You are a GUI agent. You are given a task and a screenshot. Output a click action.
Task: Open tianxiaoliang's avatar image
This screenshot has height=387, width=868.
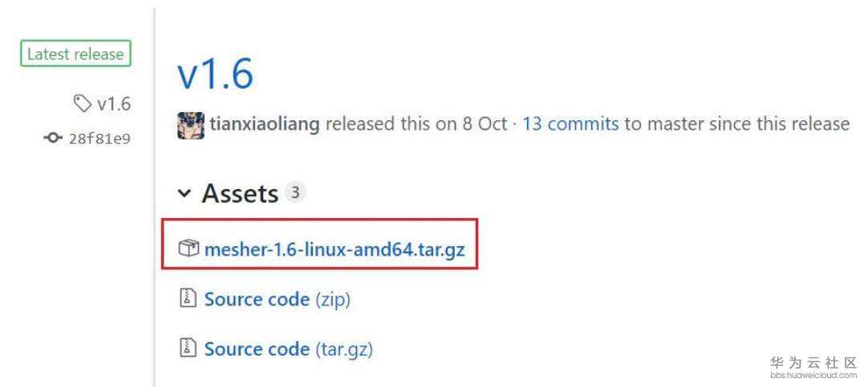tap(191, 125)
